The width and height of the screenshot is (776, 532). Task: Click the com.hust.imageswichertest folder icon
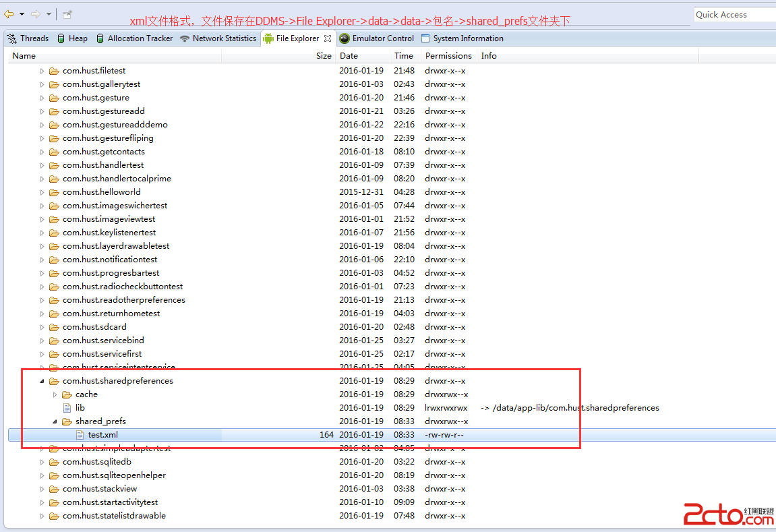(54, 206)
